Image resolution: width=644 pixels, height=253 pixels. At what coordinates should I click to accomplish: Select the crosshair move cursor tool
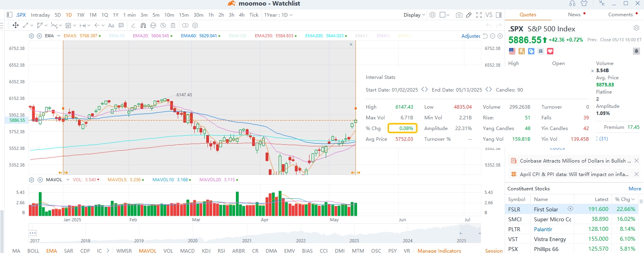click(x=15, y=25)
